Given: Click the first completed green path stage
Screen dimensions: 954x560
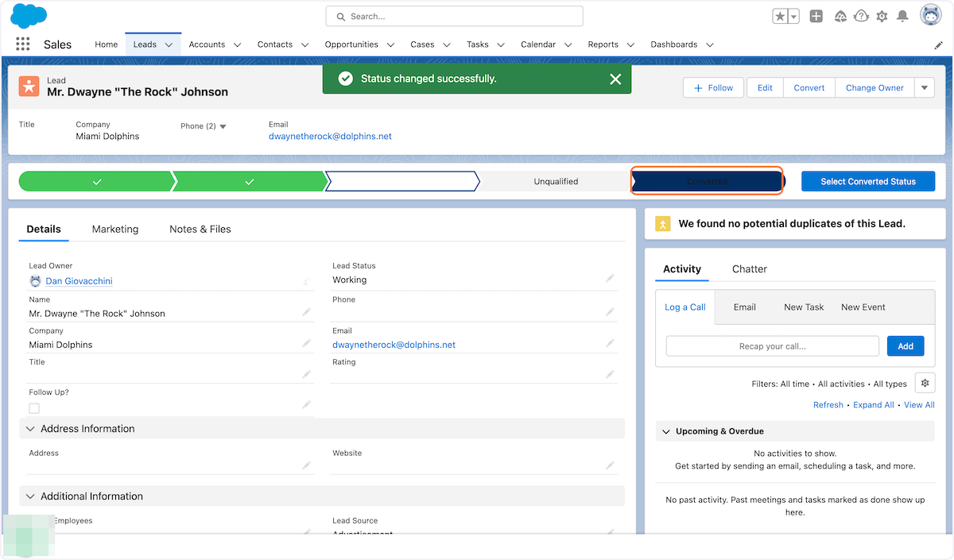Looking at the screenshot, I should coord(96,182).
